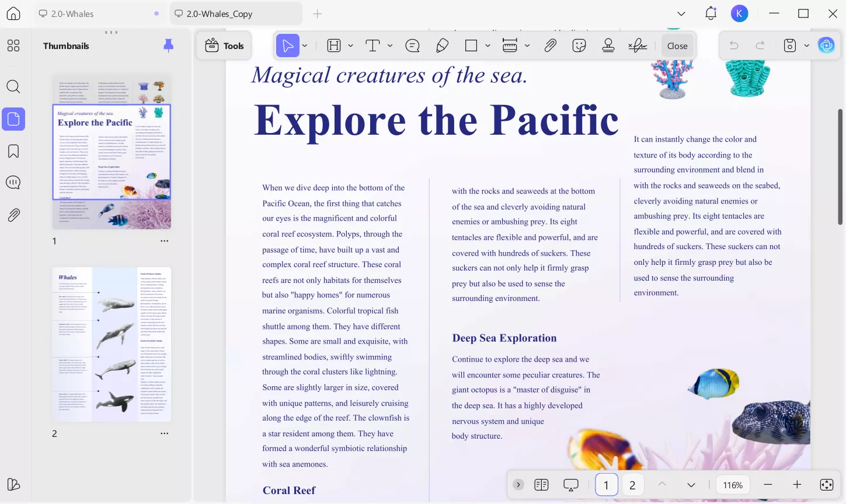Open the search panel in sidebar
846x504 pixels.
pyautogui.click(x=13, y=87)
